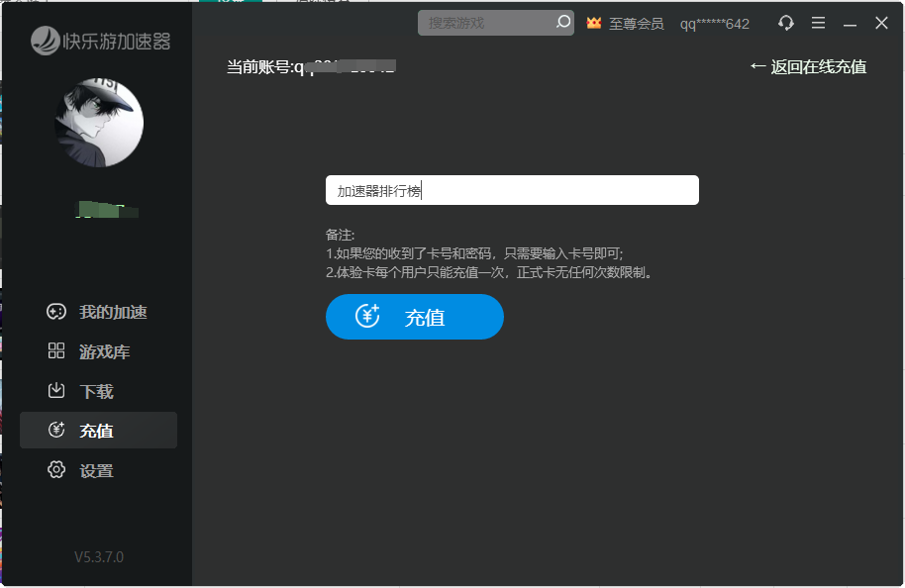The width and height of the screenshot is (905, 588).
Task: Click the gamepad icon beside 我的加速
Action: 56,312
